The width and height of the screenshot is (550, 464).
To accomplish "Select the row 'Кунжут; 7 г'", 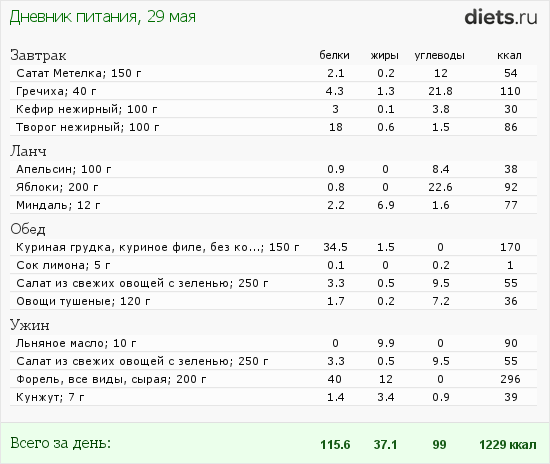I will coord(273,397).
